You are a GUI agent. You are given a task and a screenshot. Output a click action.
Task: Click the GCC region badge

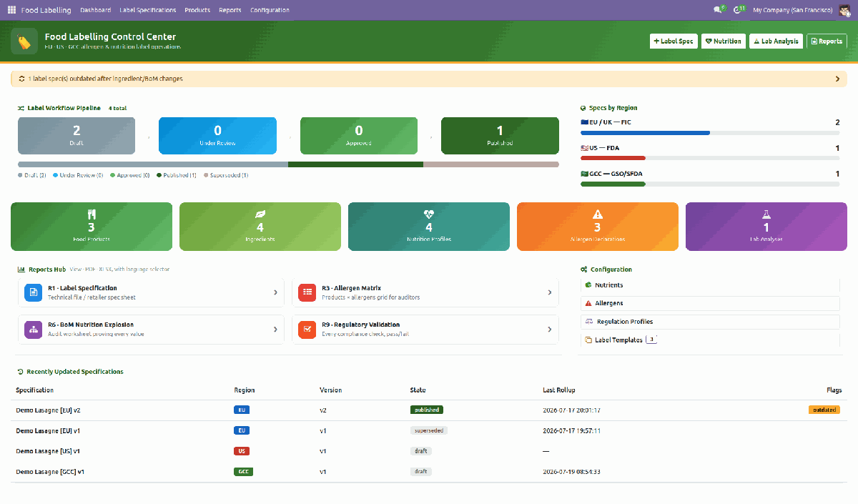pyautogui.click(x=244, y=472)
